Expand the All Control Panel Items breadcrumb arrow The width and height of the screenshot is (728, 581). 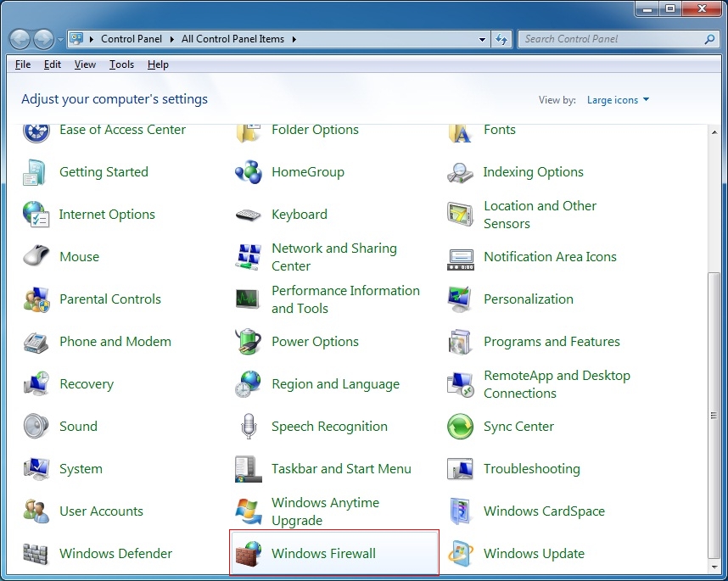294,40
